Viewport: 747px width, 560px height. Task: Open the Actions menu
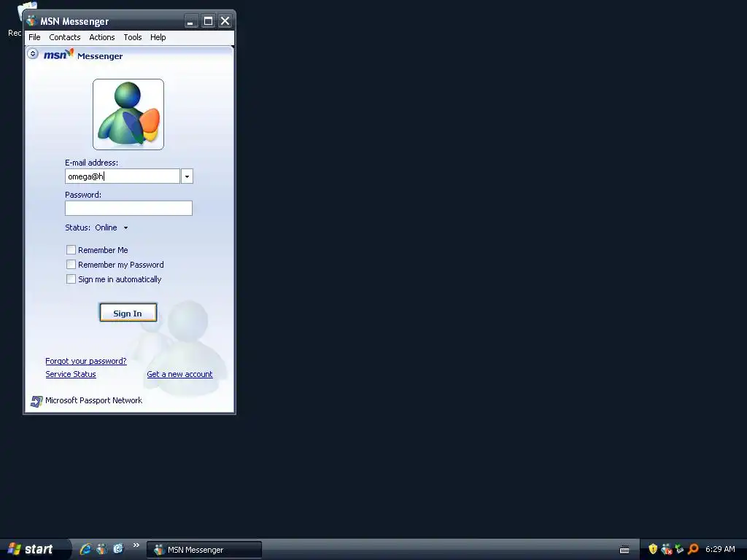pyautogui.click(x=102, y=37)
